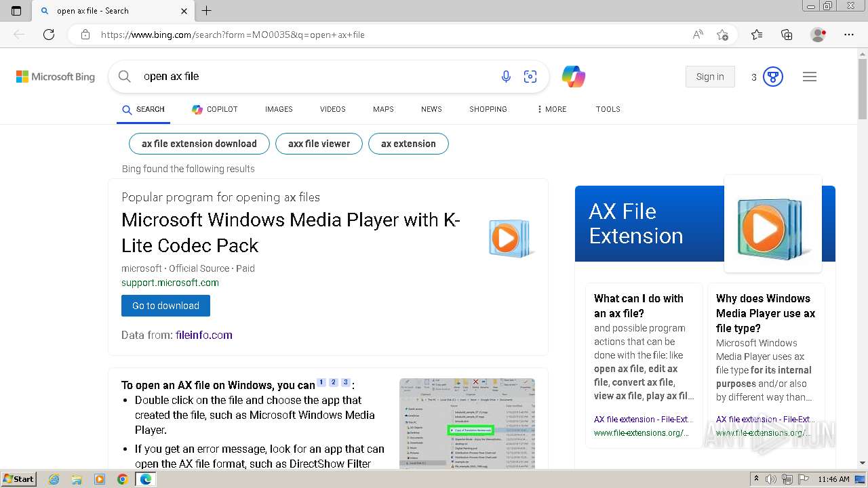Open Microsoft Rewards medal icon

click(x=773, y=77)
